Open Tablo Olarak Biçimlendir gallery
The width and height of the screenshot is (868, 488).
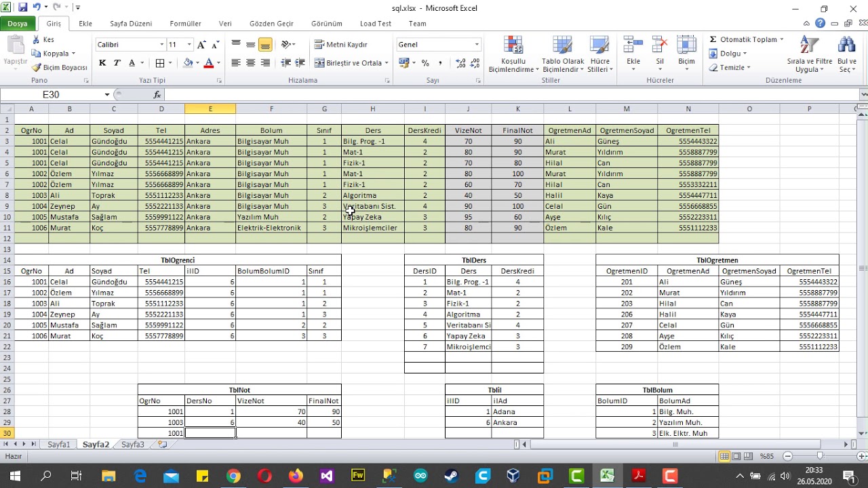coord(563,54)
